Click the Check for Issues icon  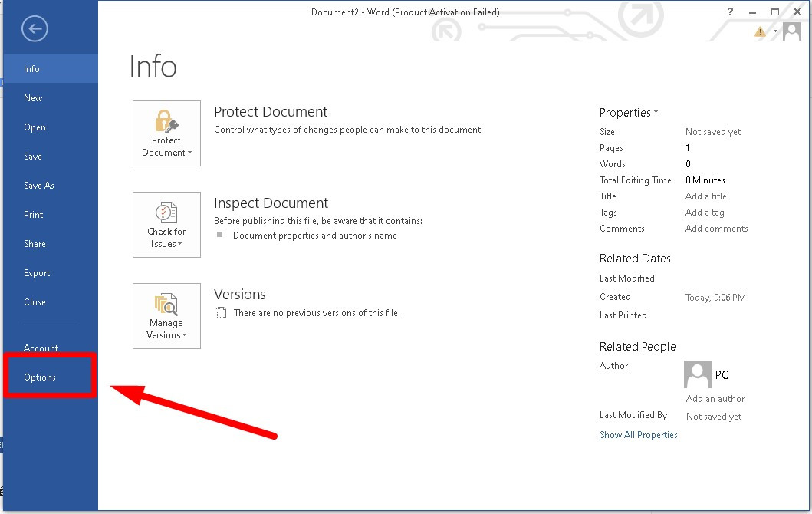(166, 224)
